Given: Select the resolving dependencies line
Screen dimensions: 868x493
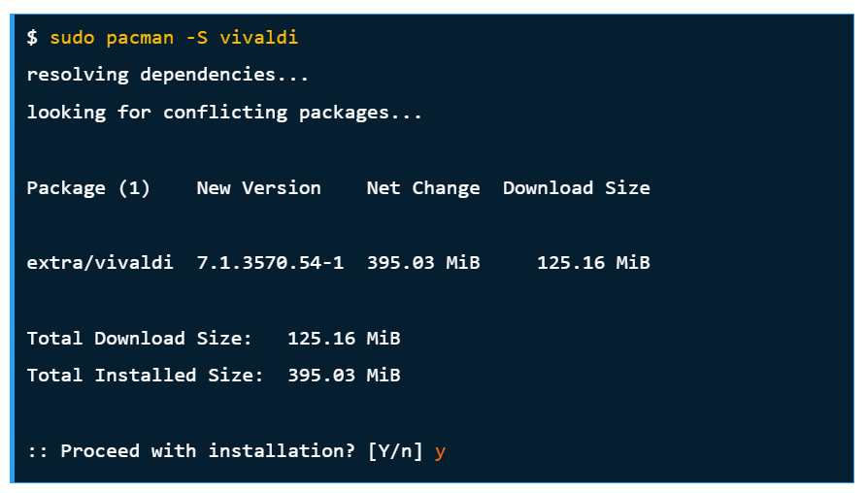Looking at the screenshot, I should click(x=167, y=75).
